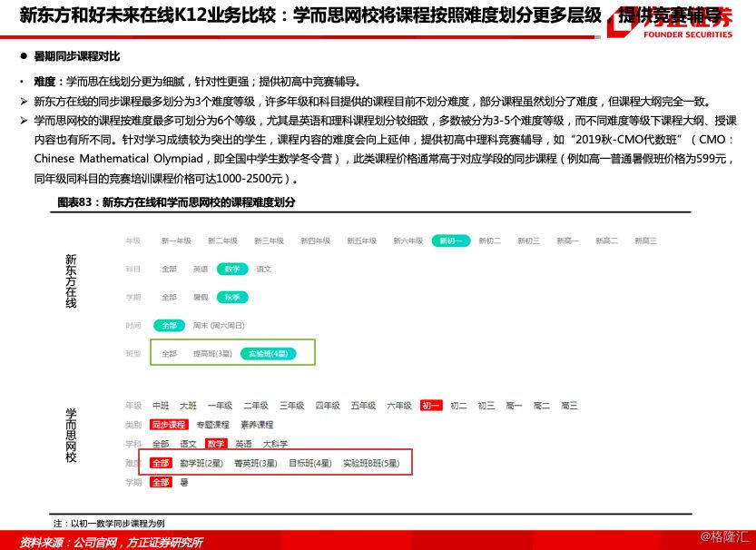Select 暑假 term option
This screenshot has width=756, height=550.
[201, 298]
